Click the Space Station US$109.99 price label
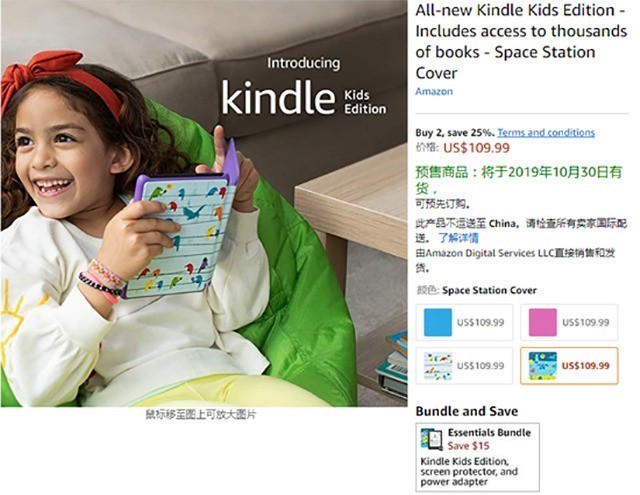Image resolution: width=640 pixels, height=495 pixels. tap(585, 366)
